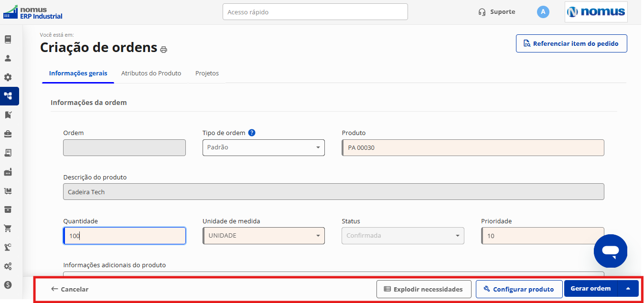Click the Criação de ordens heading

pos(98,47)
